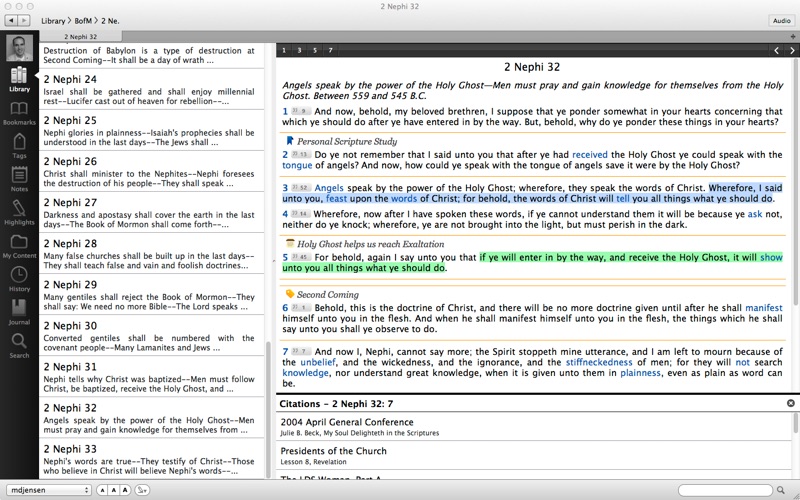Screen dimensions: 800x500
Task: Click the largest text size button
Action: click(125, 490)
